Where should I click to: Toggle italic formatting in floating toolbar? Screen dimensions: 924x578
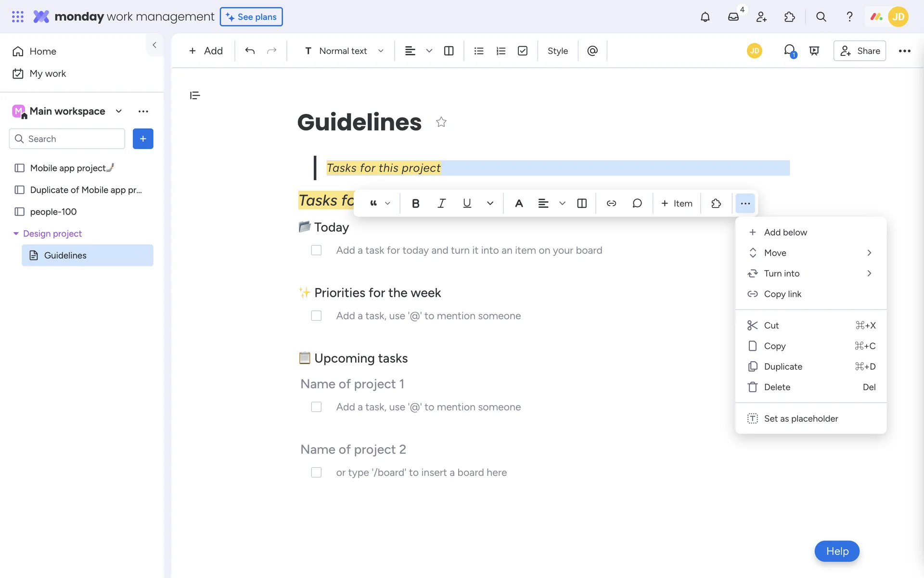tap(441, 203)
